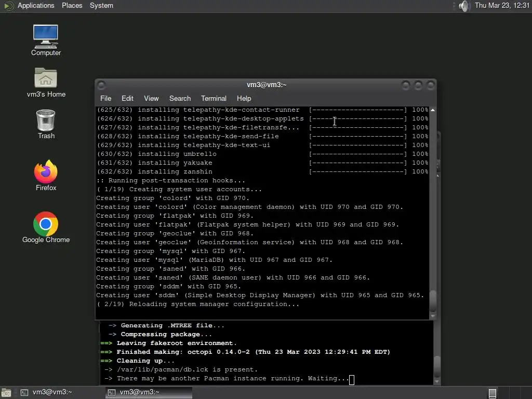Open the terminal Help menu
This screenshot has height=399, width=532.
click(x=244, y=98)
